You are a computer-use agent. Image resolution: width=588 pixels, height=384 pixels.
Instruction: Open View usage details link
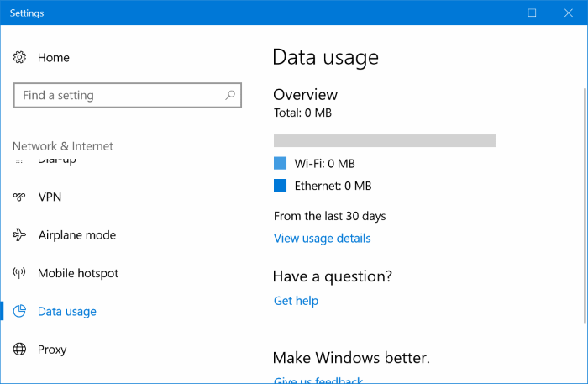coord(322,239)
